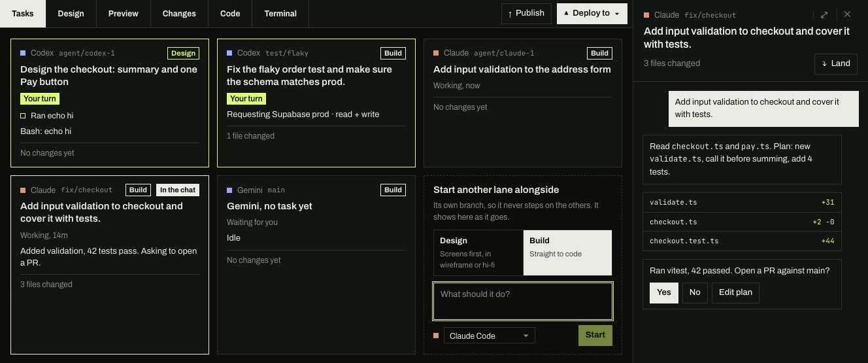Screen dimensions: 868x363
Task: Click the Build badge on agent/claude-1 card
Action: 599,54
